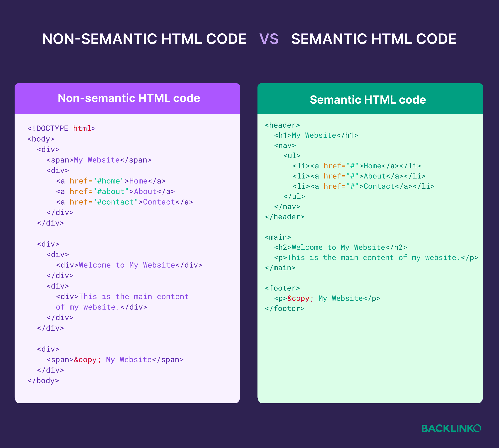
Task: Click the closing '</body>' tag
Action: coord(43,381)
